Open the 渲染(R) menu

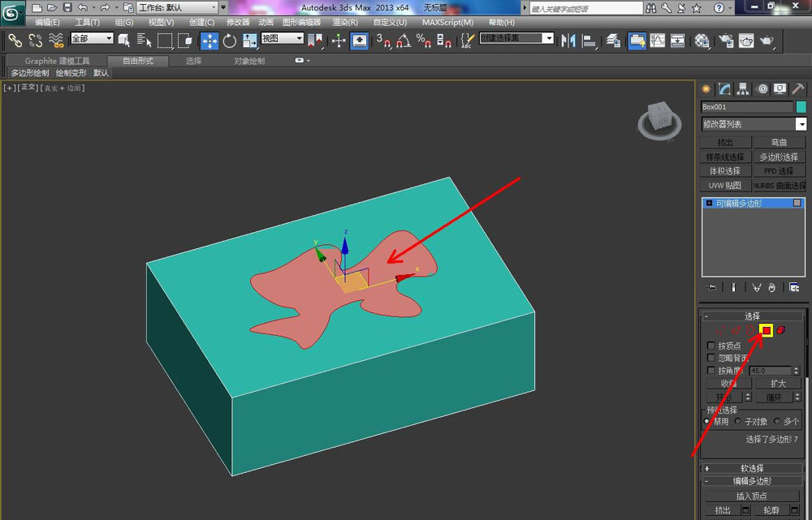(345, 22)
